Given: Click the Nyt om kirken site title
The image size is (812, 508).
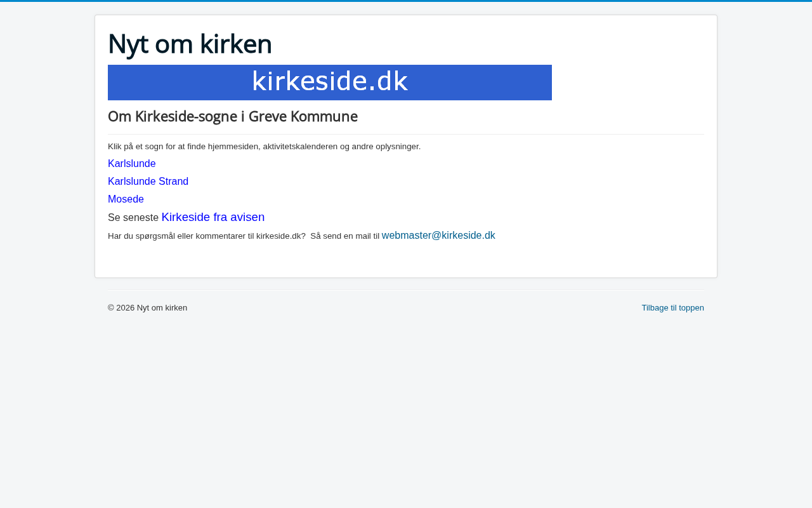Looking at the screenshot, I should [x=190, y=44].
